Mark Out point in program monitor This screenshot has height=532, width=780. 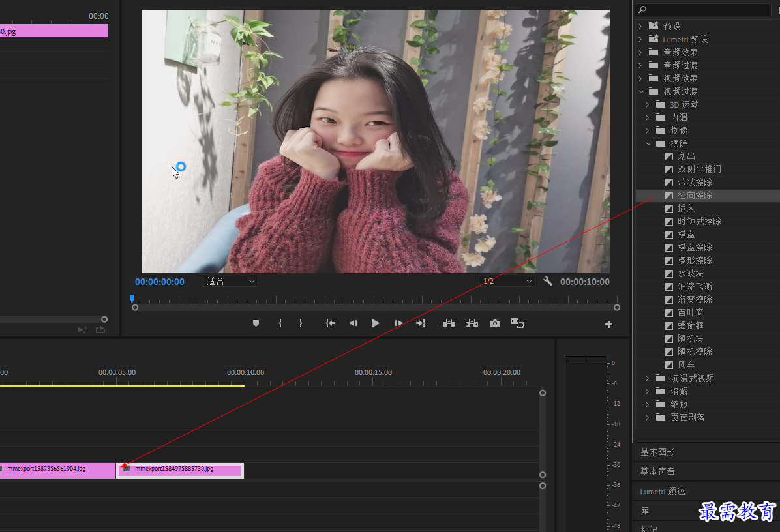pyautogui.click(x=301, y=323)
